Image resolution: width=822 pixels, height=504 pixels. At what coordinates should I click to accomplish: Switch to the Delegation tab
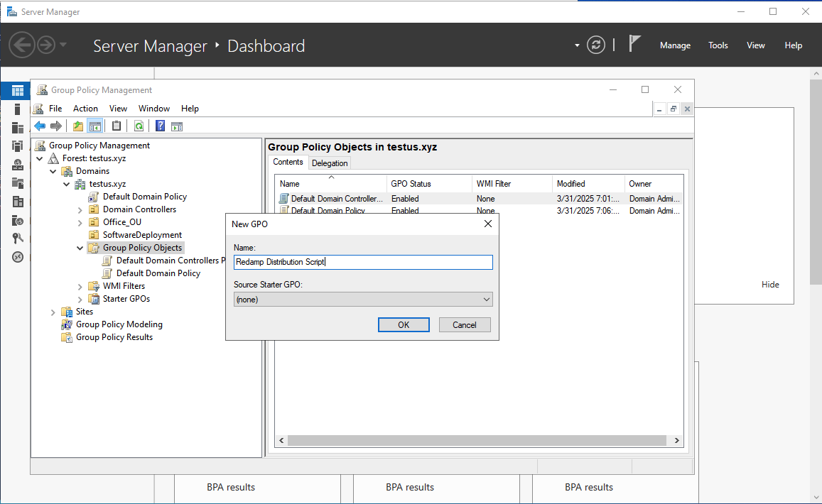(x=330, y=163)
